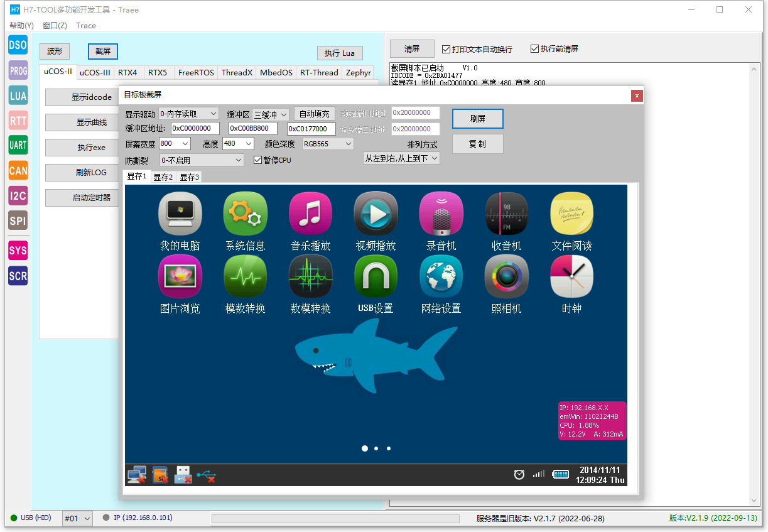The image size is (768, 532).
Task: Click the 时钟 clock icon
Action: [572, 276]
